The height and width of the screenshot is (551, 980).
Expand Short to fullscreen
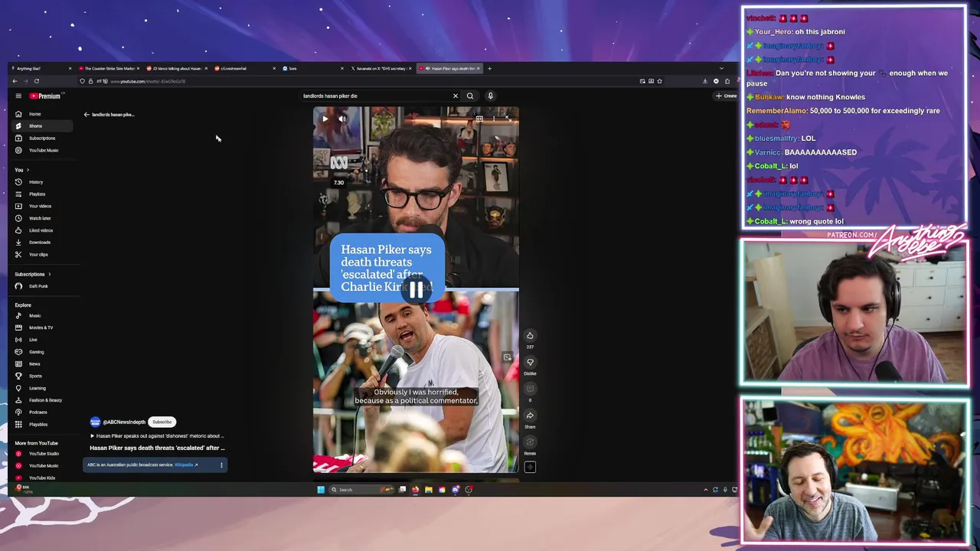click(x=508, y=119)
